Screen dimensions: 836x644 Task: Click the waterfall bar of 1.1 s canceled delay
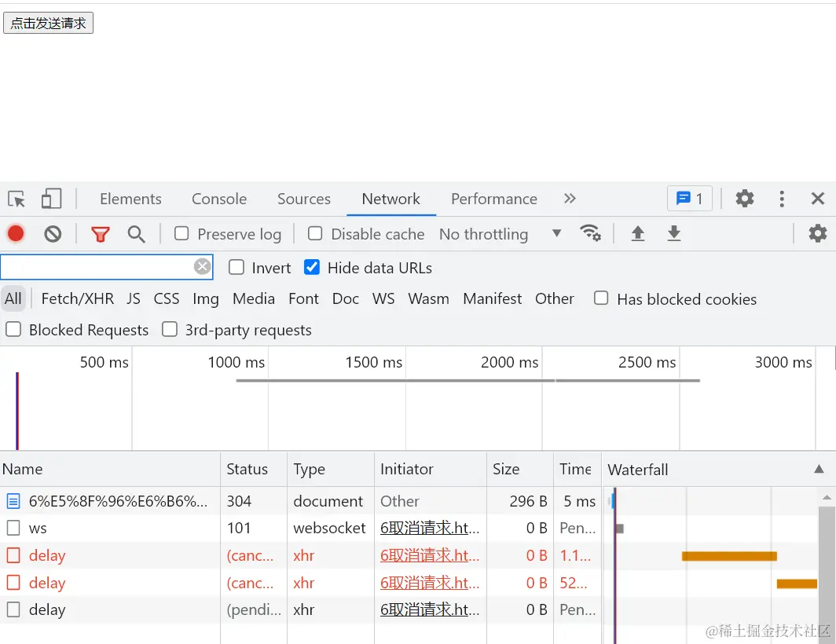(x=729, y=556)
